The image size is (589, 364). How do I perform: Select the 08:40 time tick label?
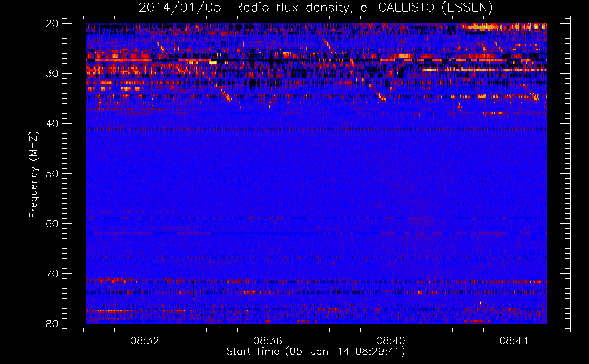click(391, 341)
